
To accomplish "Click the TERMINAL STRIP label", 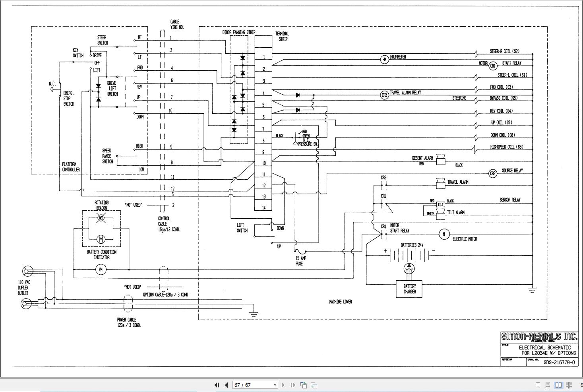I will [x=282, y=36].
